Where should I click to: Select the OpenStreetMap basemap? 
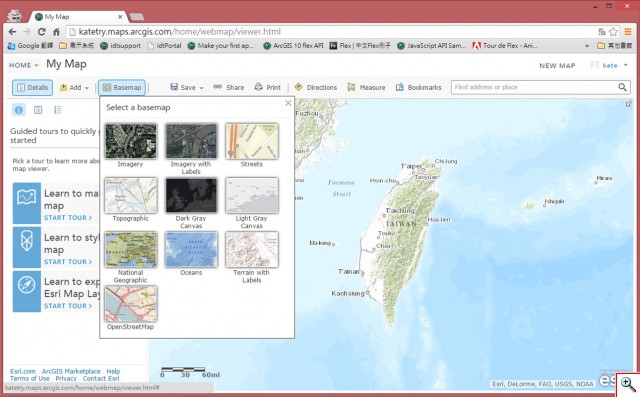click(131, 304)
